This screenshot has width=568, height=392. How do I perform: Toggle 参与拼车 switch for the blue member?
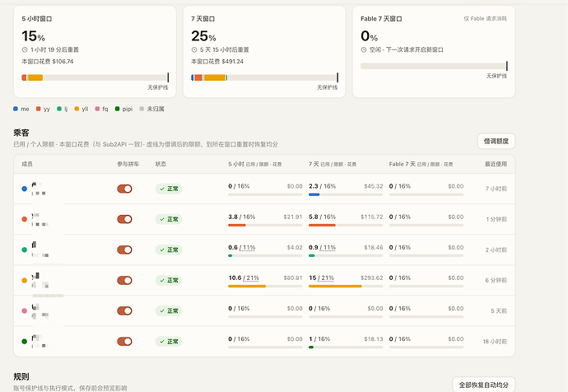pyautogui.click(x=124, y=189)
